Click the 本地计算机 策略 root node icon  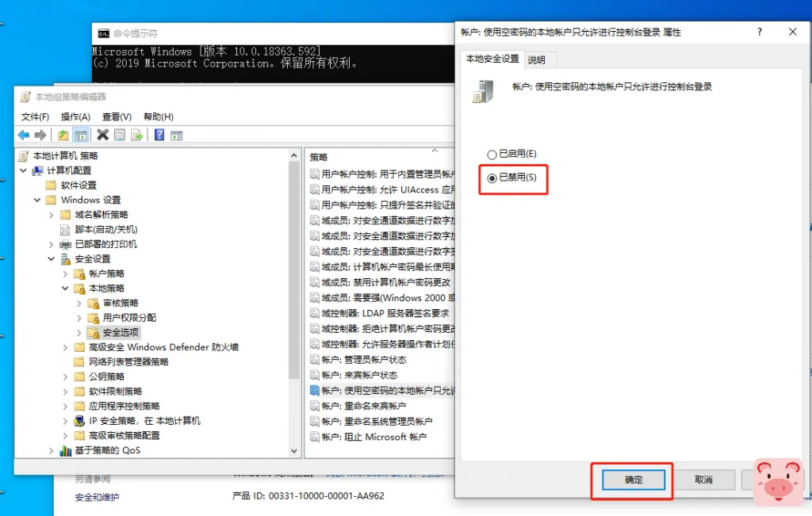tap(23, 156)
